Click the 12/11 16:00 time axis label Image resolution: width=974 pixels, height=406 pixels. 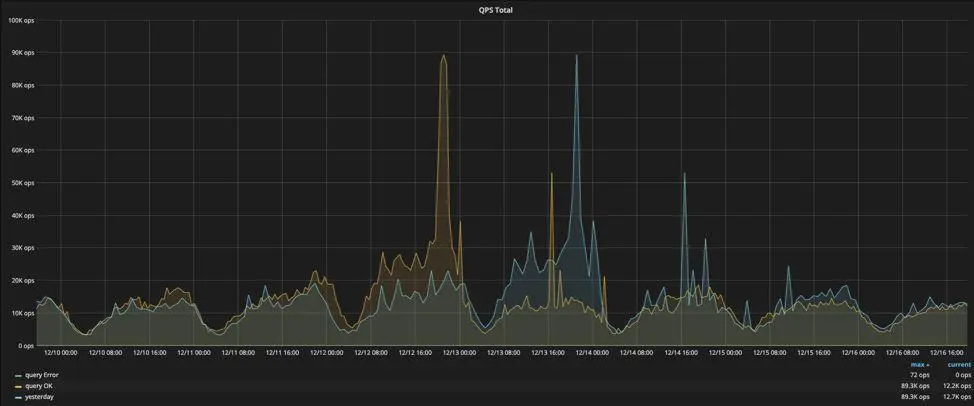[x=283, y=353]
